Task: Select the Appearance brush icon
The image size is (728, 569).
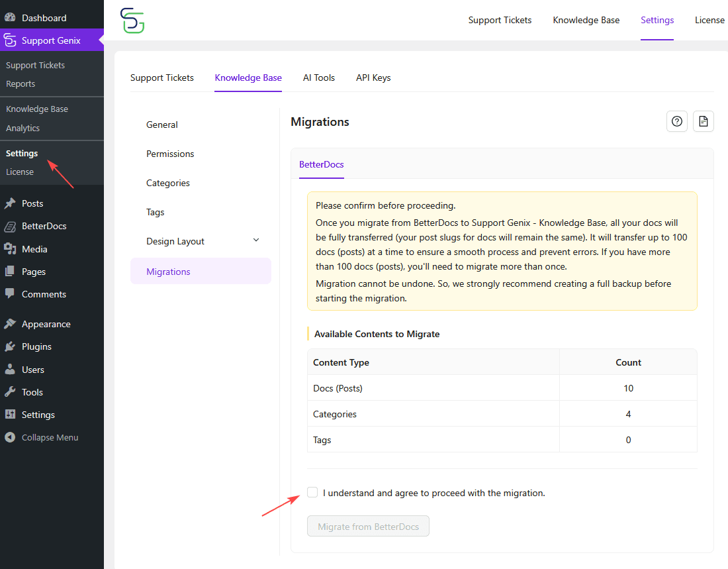Action: (11, 323)
